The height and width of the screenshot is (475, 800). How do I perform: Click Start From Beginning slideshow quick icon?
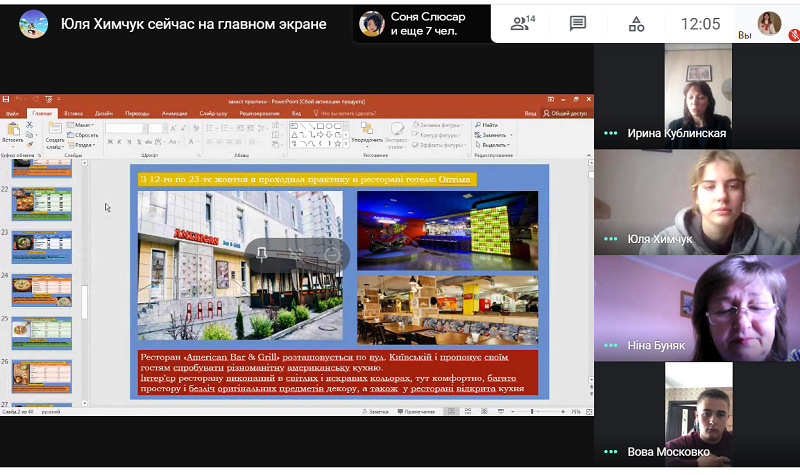click(48, 99)
